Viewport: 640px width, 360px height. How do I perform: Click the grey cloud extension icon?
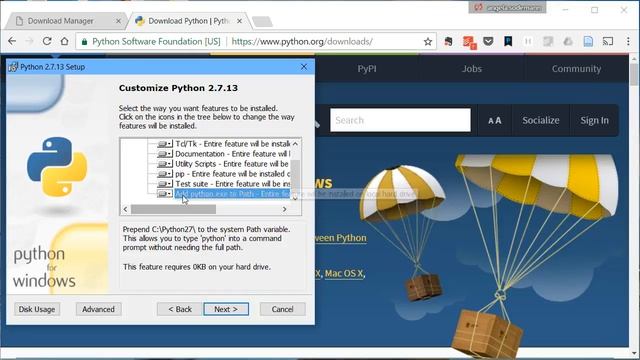pos(568,41)
